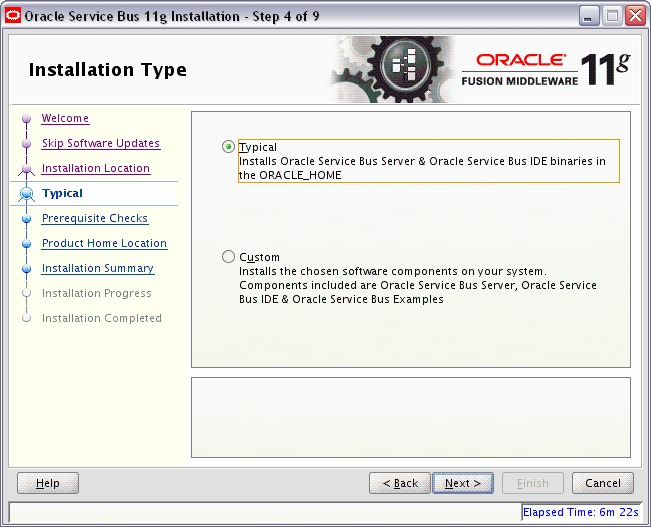Close the installer window
The image size is (651, 527).
coord(636,16)
